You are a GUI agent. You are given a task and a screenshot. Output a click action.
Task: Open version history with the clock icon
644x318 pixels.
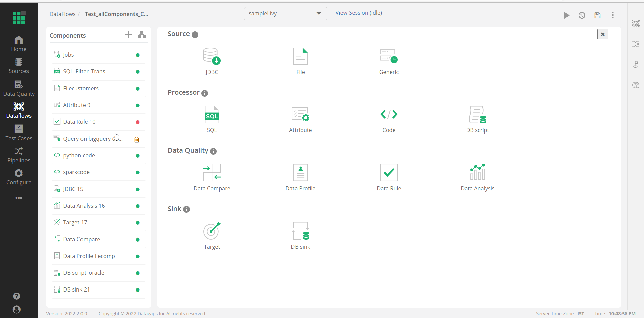pos(582,15)
